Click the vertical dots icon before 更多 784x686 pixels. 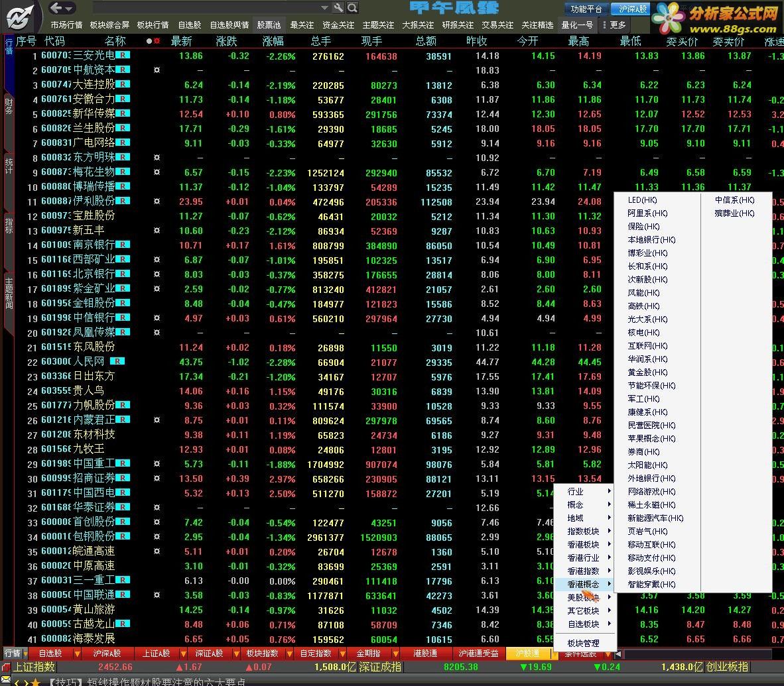pos(604,25)
